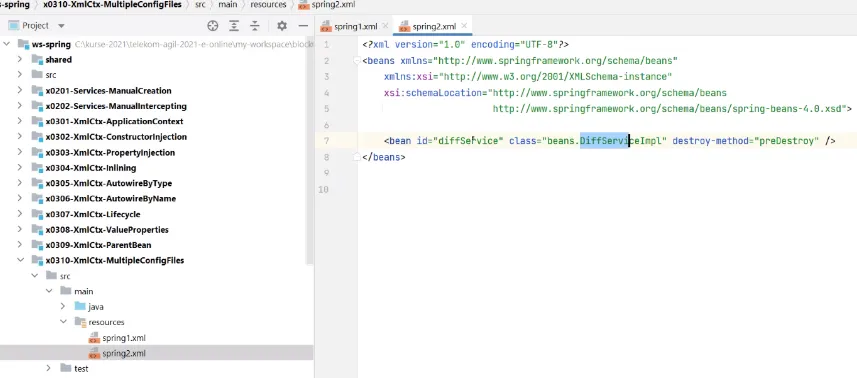Expand x0303-XmlCtx-PropertyInjection module
Image resolution: width=857 pixels, height=378 pixels.
[x=20, y=152]
